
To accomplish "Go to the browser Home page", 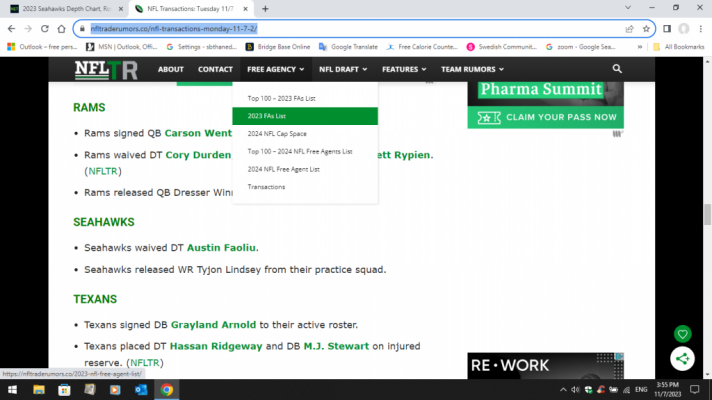I will [x=61, y=29].
